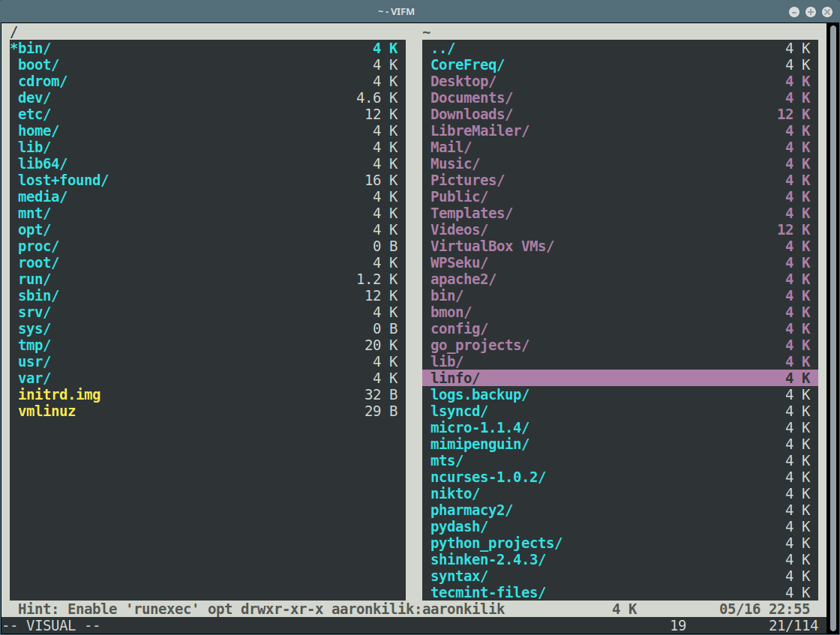Click the Documents/ directory entry
This screenshot has height=635, width=840.
tap(619, 98)
